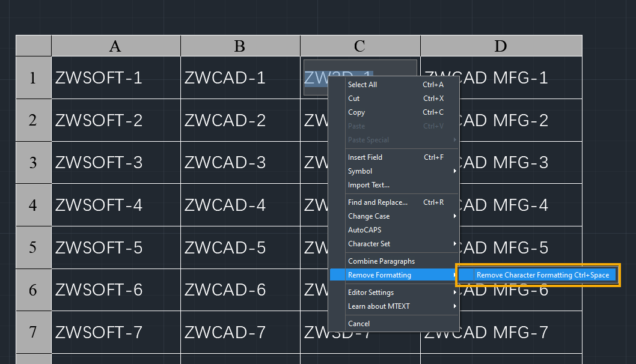Choose Select All in context menu
The width and height of the screenshot is (636, 364).
click(x=394, y=84)
